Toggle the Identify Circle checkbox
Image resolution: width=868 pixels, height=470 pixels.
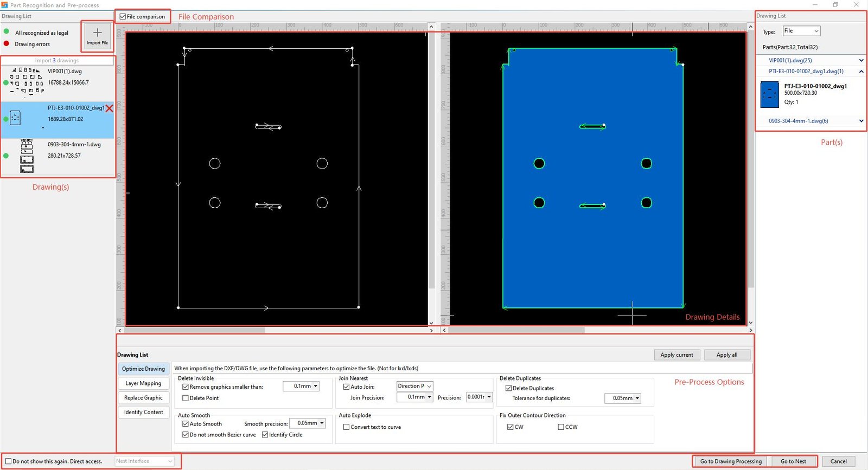click(x=265, y=435)
